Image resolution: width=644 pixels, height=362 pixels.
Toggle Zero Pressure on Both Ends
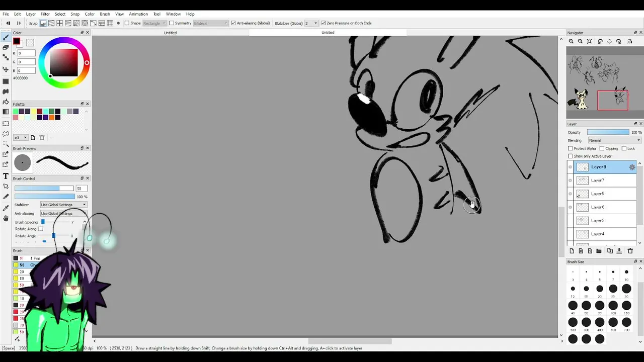pyautogui.click(x=323, y=23)
